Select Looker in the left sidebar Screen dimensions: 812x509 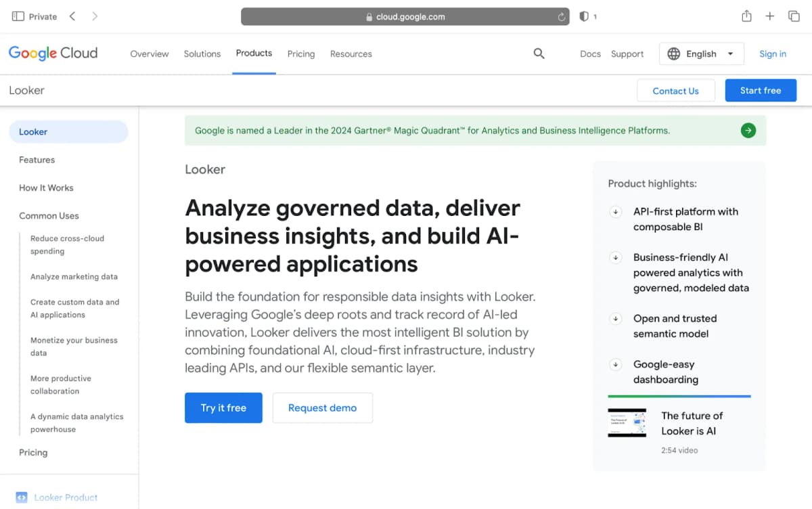(x=68, y=132)
